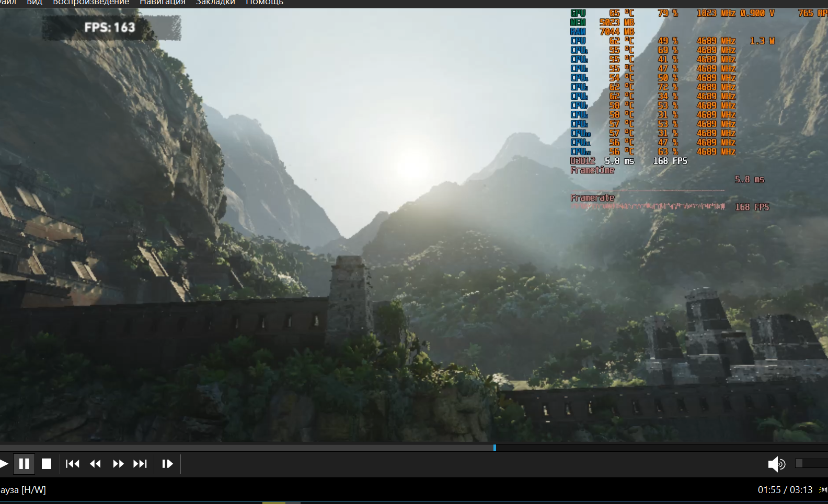The width and height of the screenshot is (828, 504).
Task: Click the Frametime label in the overlay
Action: (x=592, y=170)
